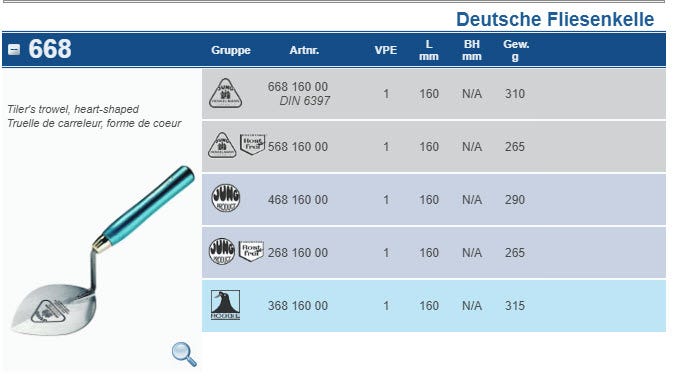Click weight value 315
This screenshot has height=376, width=673.
pos(515,306)
